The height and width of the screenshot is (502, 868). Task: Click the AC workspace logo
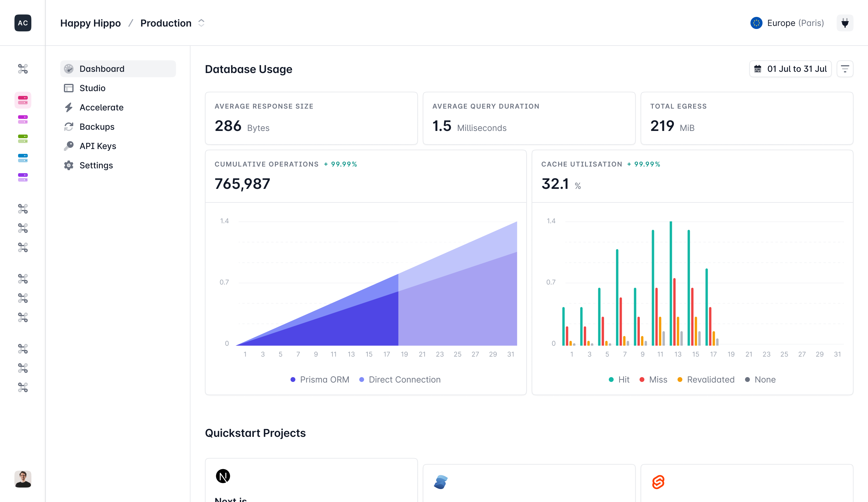coord(23,23)
